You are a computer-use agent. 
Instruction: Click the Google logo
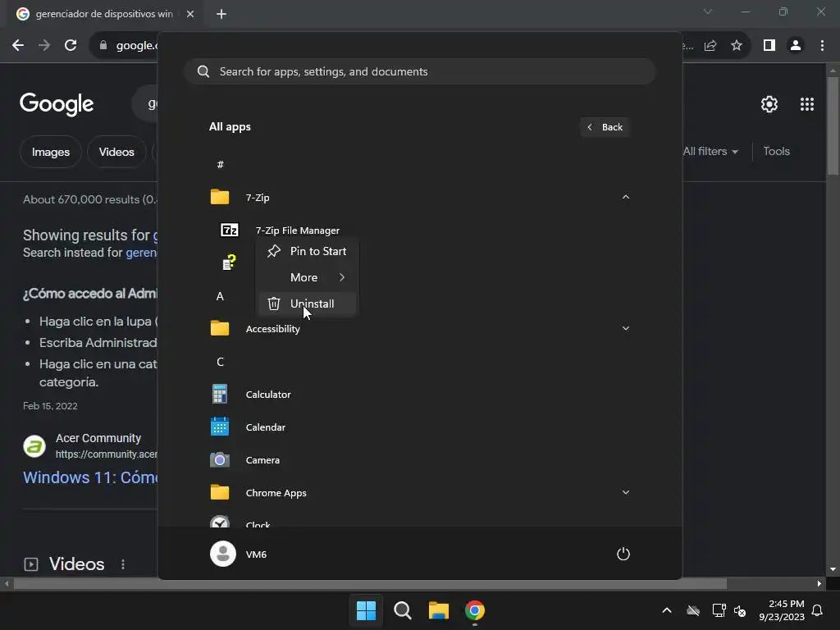(x=57, y=104)
